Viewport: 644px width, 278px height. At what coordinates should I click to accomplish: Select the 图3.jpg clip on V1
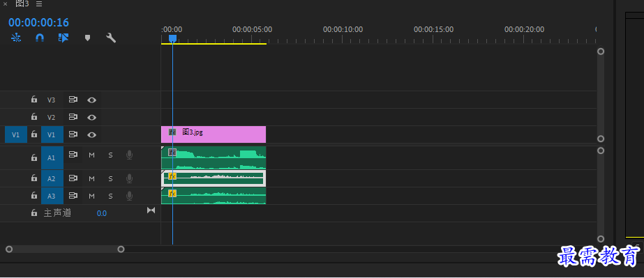tap(214, 134)
